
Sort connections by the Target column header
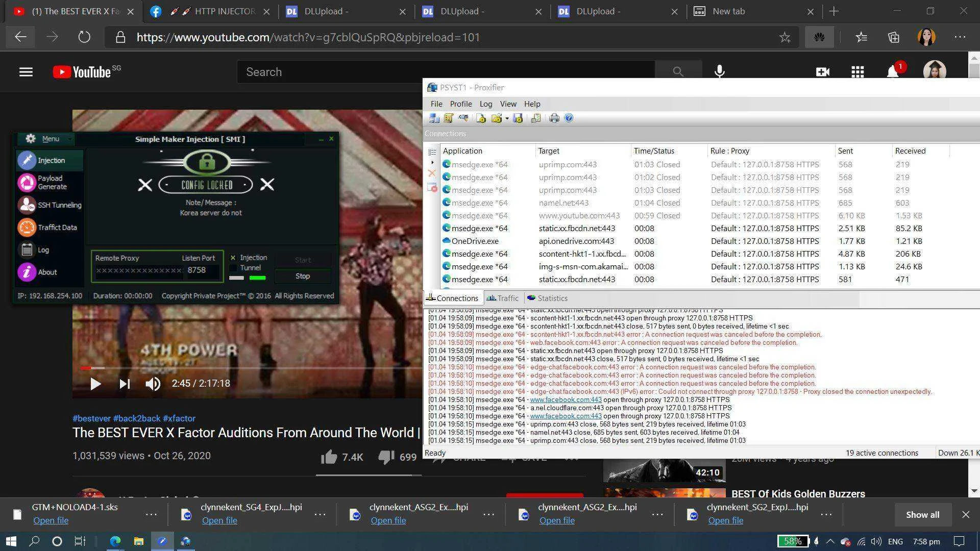click(583, 151)
